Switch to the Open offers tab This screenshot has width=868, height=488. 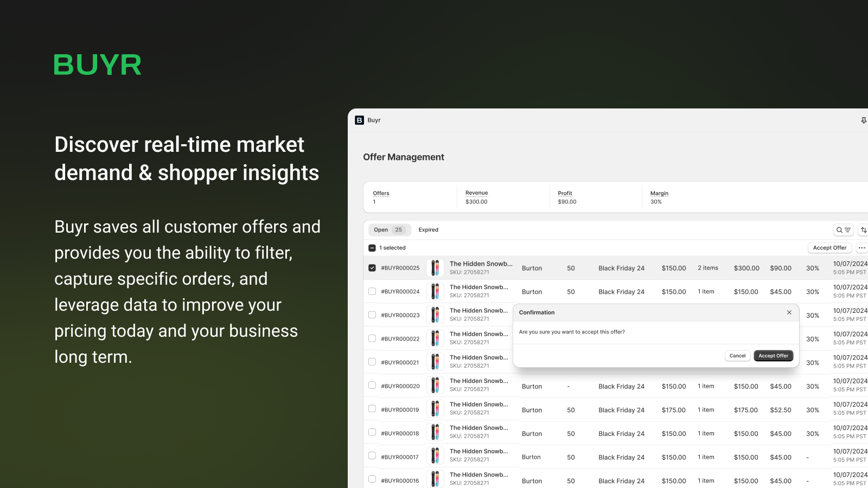[x=390, y=230]
